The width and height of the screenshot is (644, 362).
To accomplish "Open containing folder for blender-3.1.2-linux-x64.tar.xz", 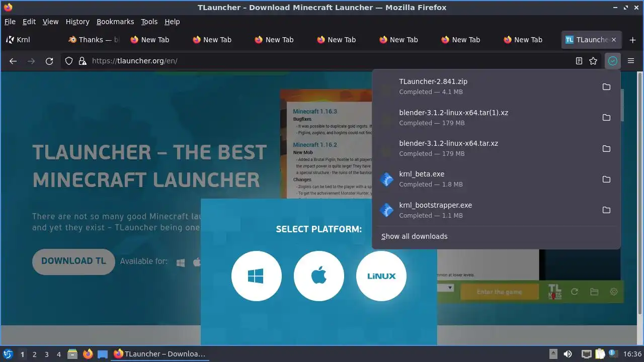I will (606, 148).
